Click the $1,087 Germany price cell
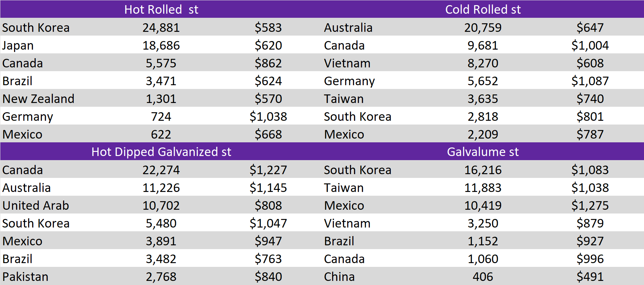Viewport: 644px width, 285px height. 590,81
